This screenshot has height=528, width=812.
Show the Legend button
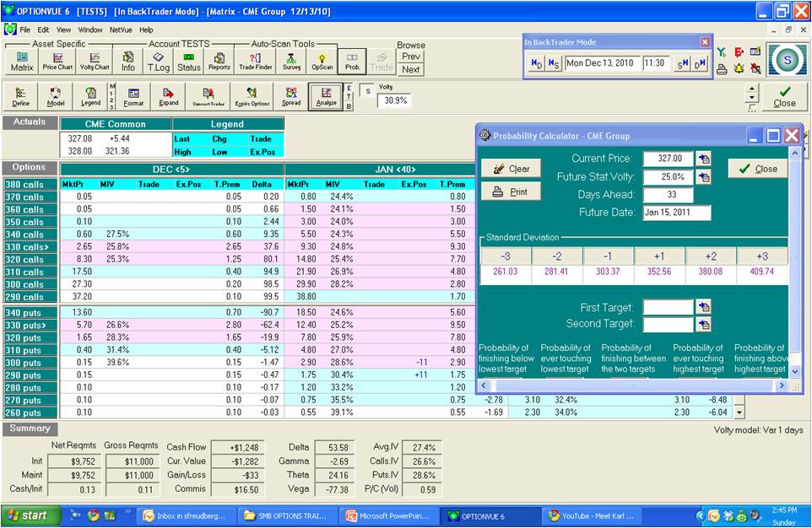[x=90, y=97]
